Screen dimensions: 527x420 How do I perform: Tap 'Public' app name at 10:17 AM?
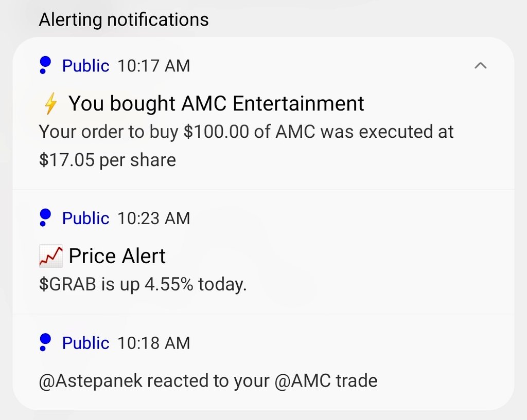point(86,65)
